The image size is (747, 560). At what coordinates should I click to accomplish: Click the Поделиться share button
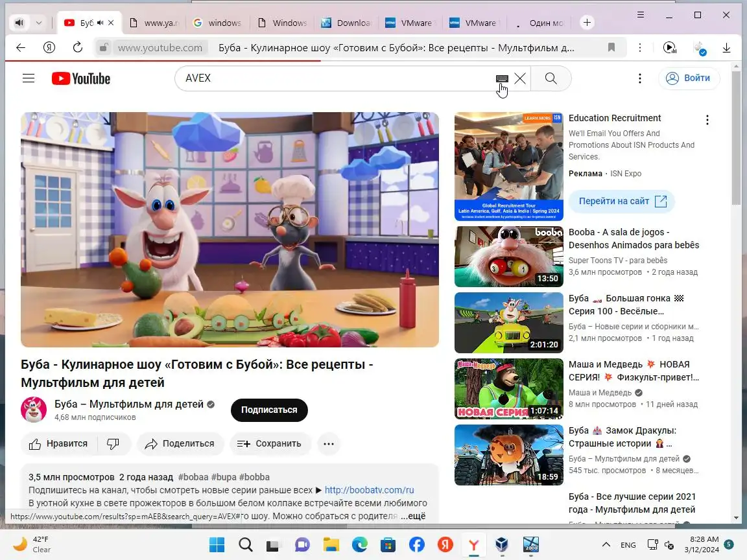pos(180,444)
